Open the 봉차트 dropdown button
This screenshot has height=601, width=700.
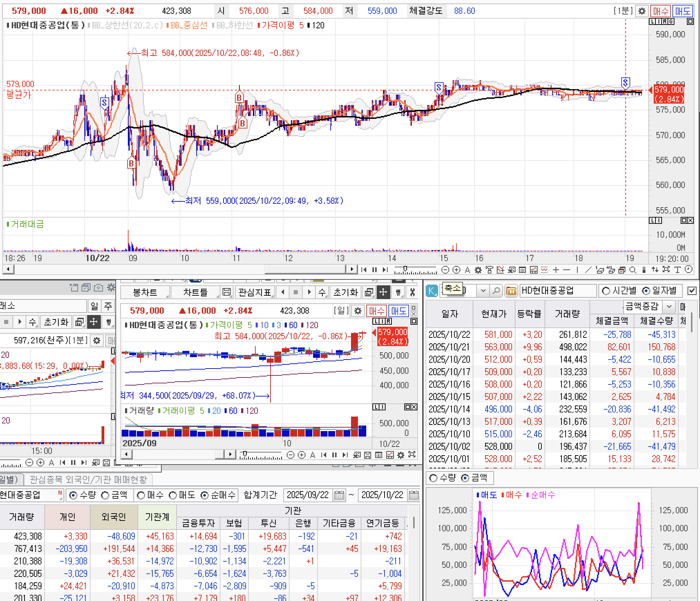145,293
